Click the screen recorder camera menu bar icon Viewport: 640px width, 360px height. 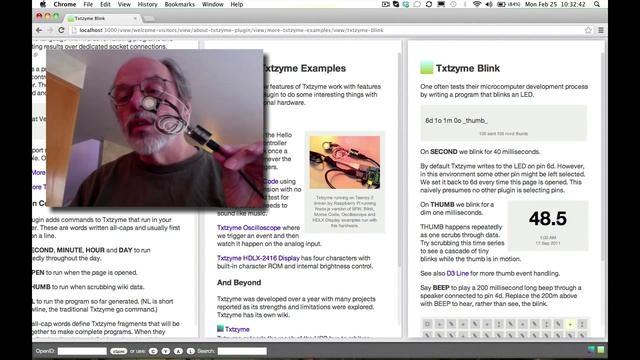(385, 4)
